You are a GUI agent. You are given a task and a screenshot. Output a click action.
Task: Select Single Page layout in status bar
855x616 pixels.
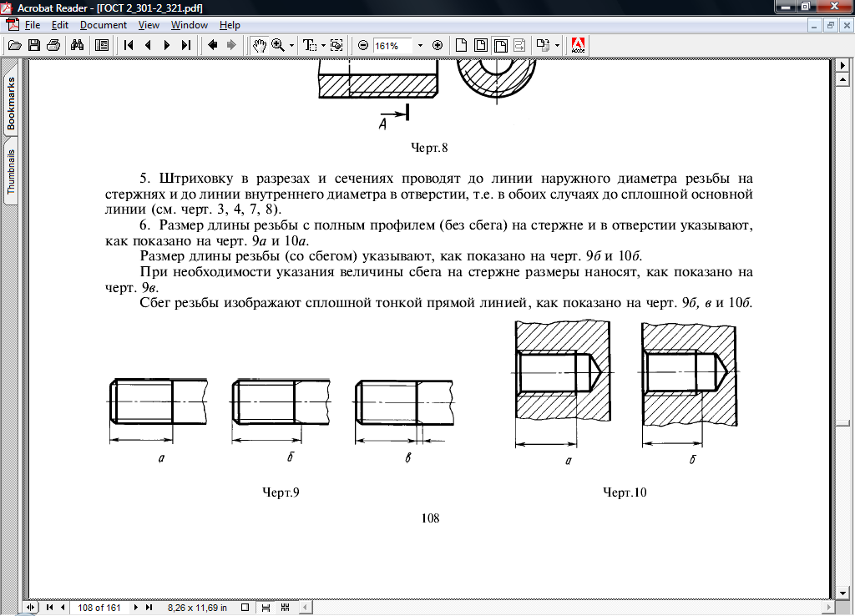pyautogui.click(x=245, y=608)
